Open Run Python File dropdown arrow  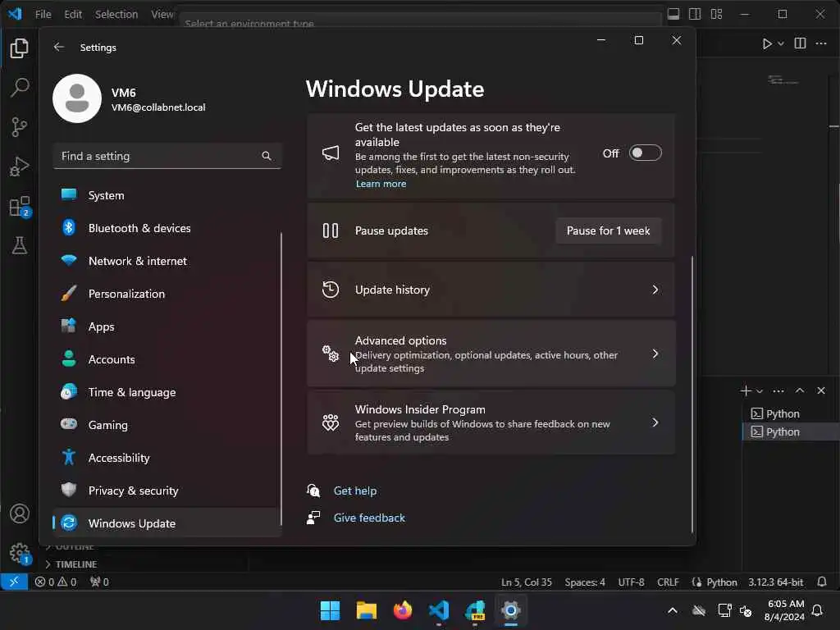[781, 44]
